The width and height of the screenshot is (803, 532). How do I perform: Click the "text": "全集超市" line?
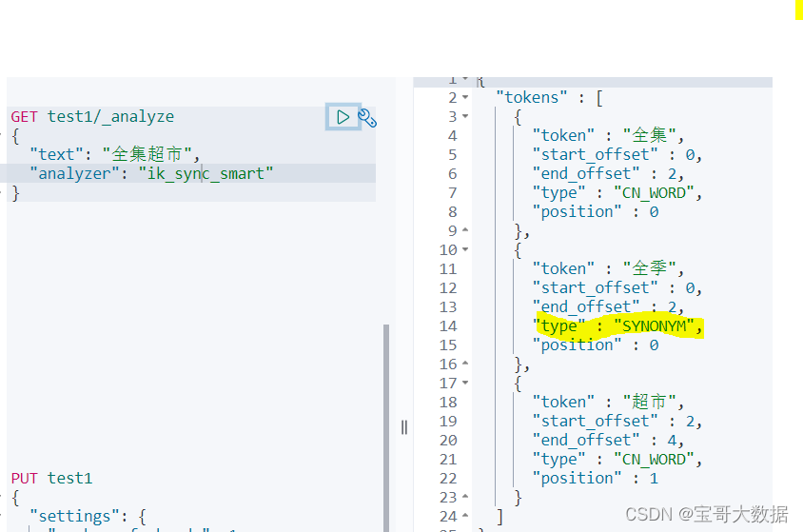(115, 154)
